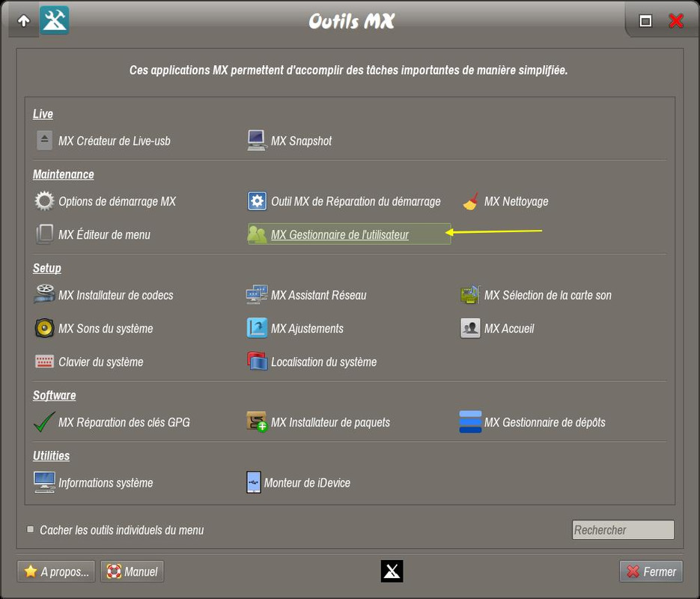Open MX Installateur de paquets icon

tap(257, 422)
